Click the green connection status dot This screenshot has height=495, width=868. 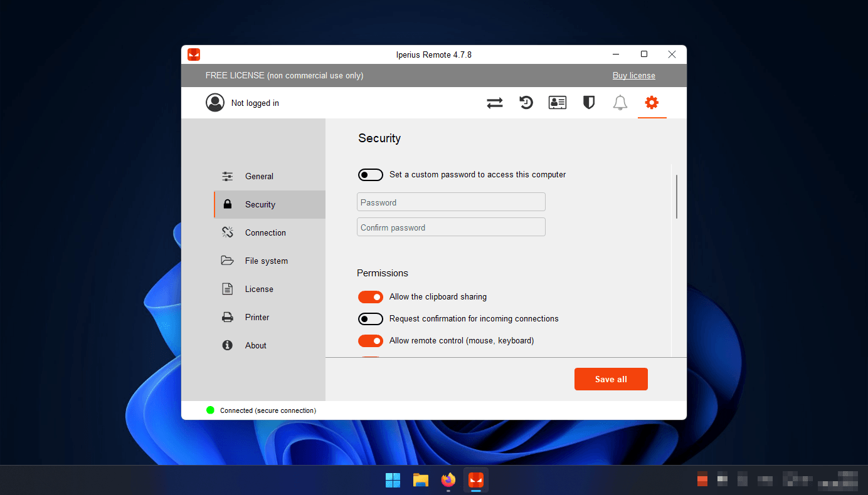210,410
